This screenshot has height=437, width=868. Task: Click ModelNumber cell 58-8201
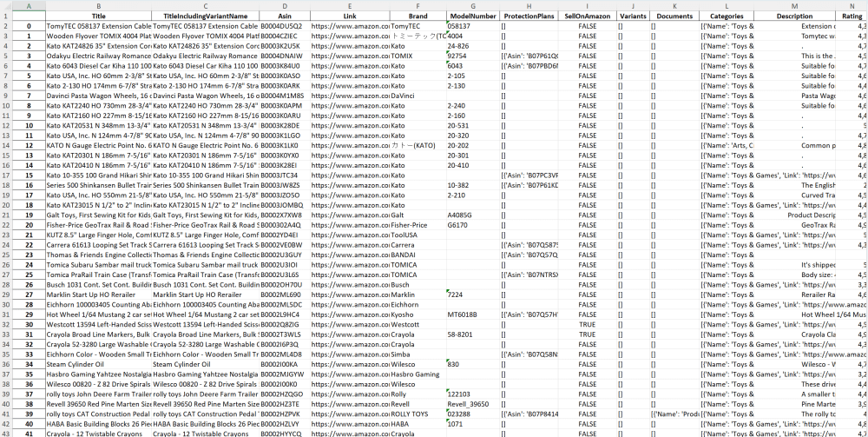473,334
